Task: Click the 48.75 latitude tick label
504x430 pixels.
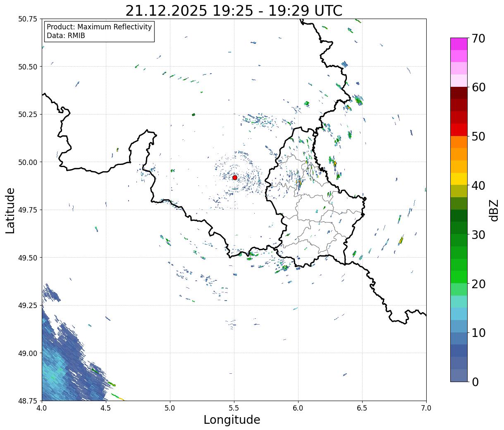Action: click(x=28, y=401)
